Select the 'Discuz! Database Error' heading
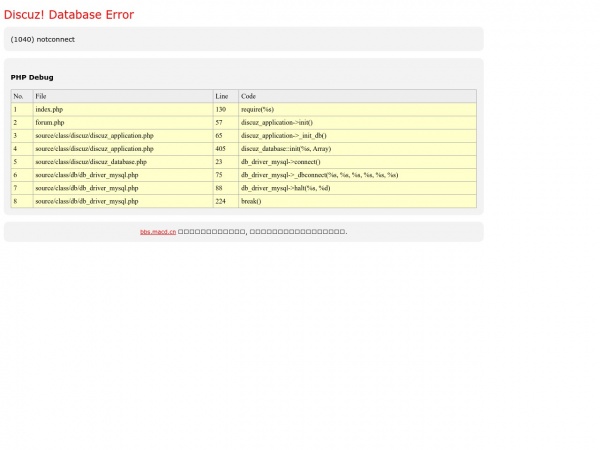 (69, 15)
